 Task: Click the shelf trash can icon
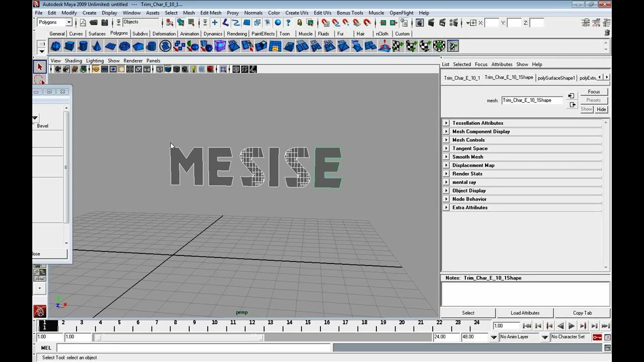[607, 33]
